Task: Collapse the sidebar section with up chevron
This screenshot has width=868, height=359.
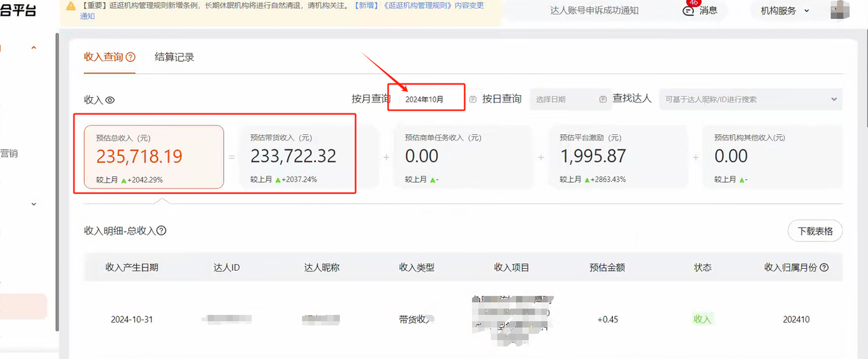Action: click(33, 48)
